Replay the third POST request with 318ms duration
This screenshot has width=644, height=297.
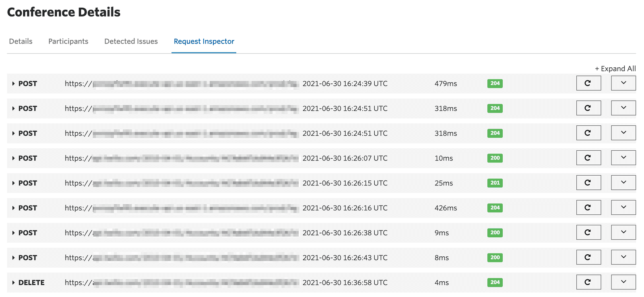(x=588, y=133)
